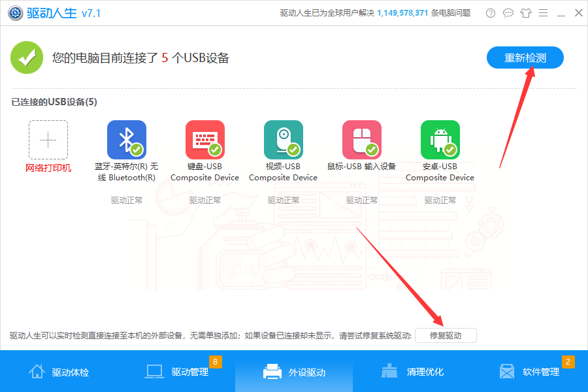Image resolution: width=588 pixels, height=392 pixels.
Task: Open the skin shirt icon
Action: point(526,13)
